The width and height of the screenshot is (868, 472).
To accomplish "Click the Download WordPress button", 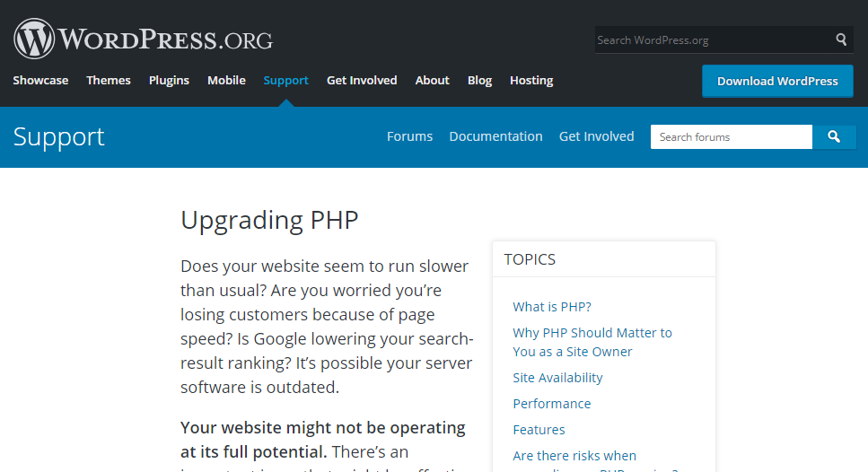I will pyautogui.click(x=777, y=81).
